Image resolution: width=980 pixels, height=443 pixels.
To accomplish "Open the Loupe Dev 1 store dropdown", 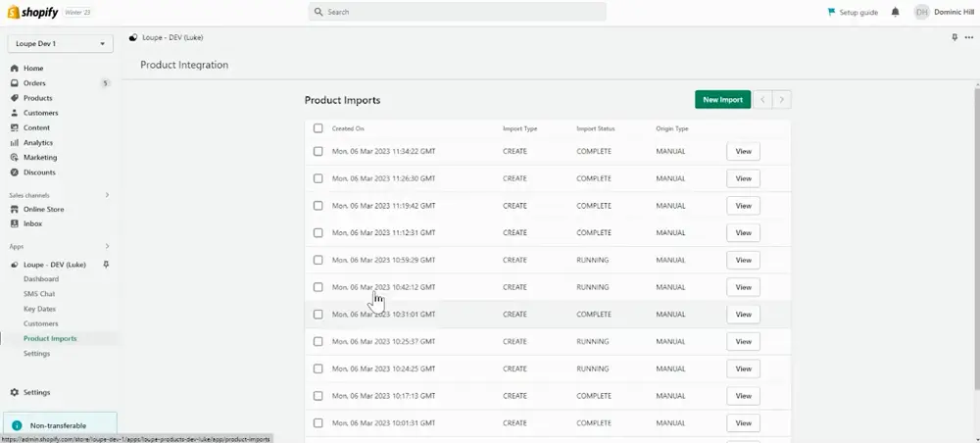I will pyautogui.click(x=61, y=44).
